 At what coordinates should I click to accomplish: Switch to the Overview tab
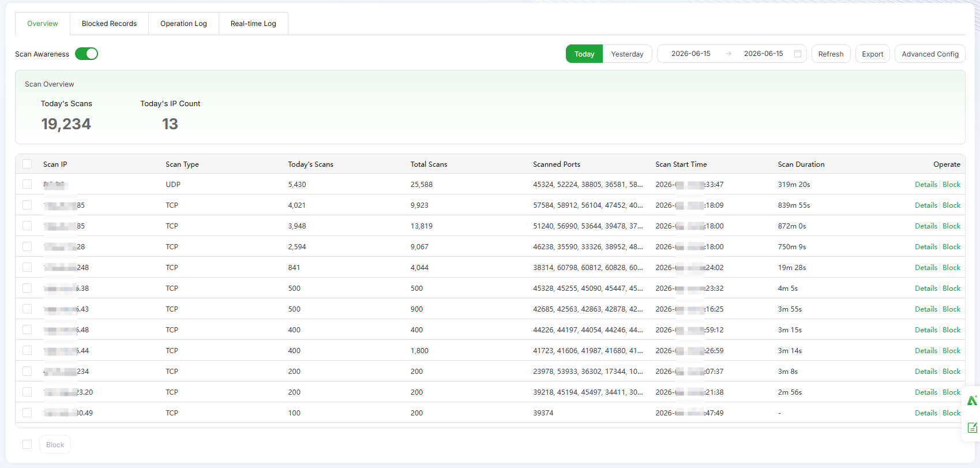(x=43, y=24)
